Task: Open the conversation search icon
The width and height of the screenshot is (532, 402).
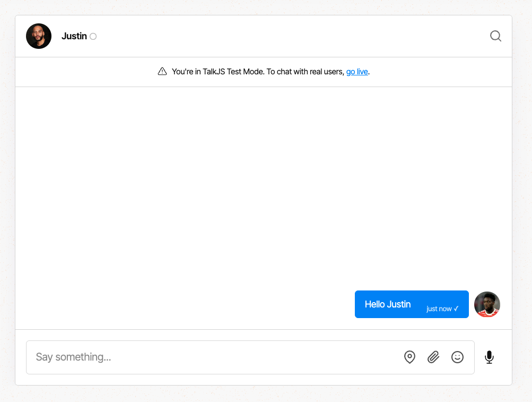Action: (x=495, y=36)
